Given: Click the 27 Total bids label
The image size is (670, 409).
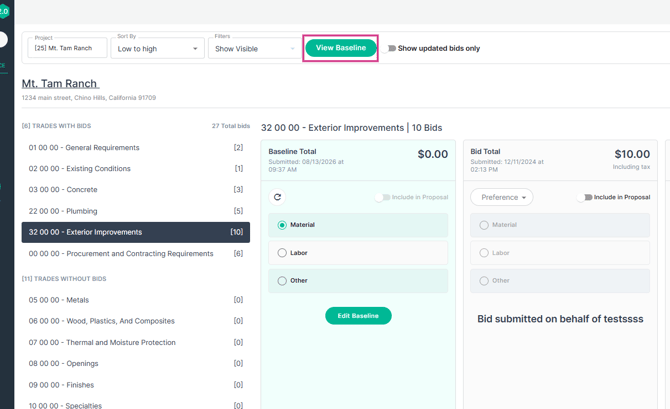Looking at the screenshot, I should (231, 126).
